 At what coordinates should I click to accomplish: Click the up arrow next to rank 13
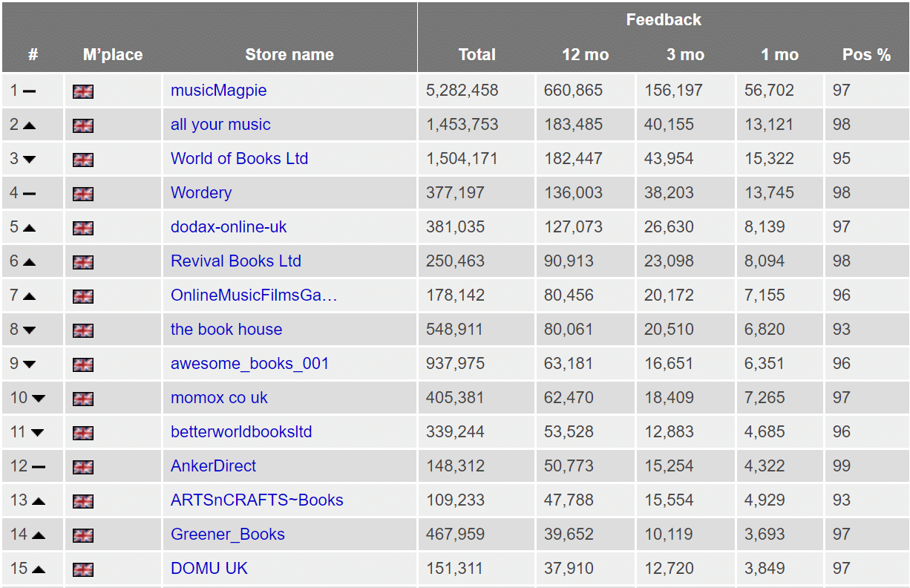click(x=39, y=501)
